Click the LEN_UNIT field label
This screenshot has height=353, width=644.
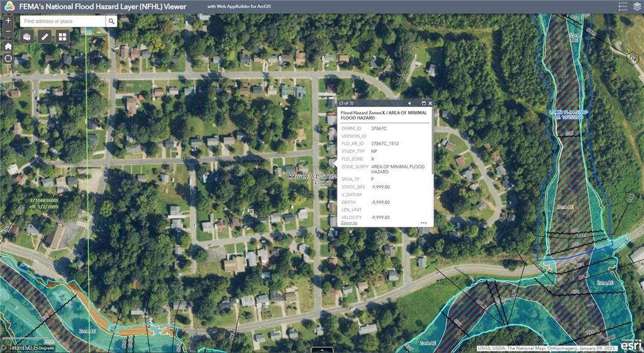pos(352,210)
